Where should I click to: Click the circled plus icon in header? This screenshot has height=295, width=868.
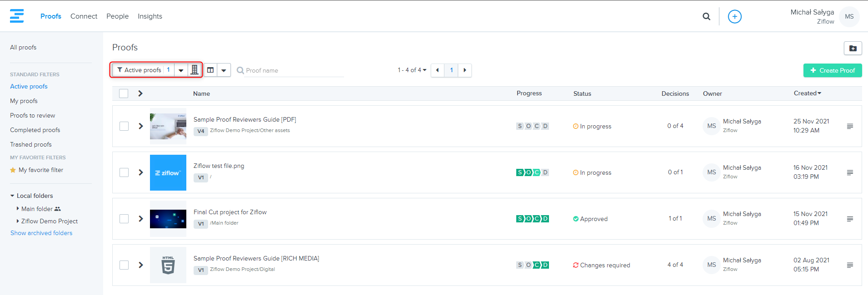pos(734,16)
